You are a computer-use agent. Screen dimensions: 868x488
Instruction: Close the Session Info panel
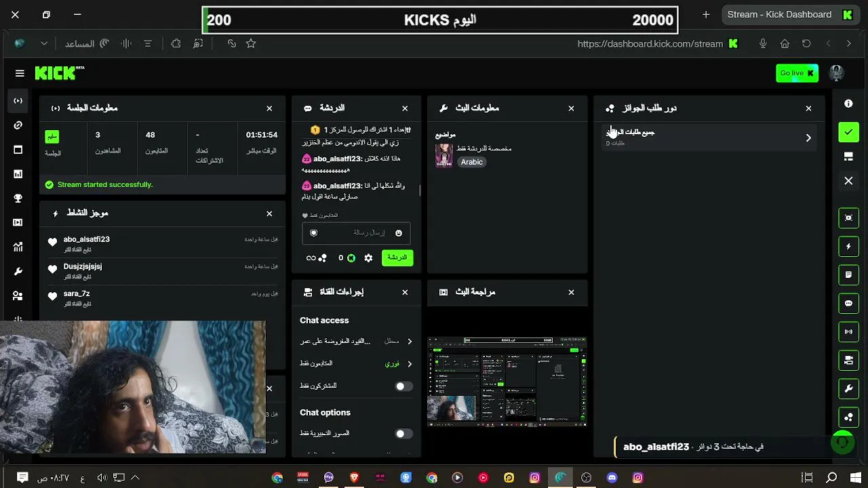pos(269,108)
